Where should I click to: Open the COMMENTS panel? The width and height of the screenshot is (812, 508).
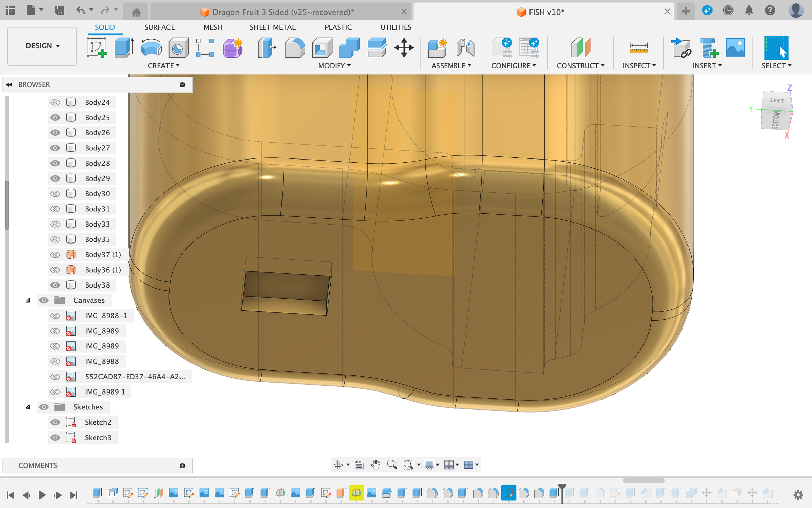pos(38,465)
